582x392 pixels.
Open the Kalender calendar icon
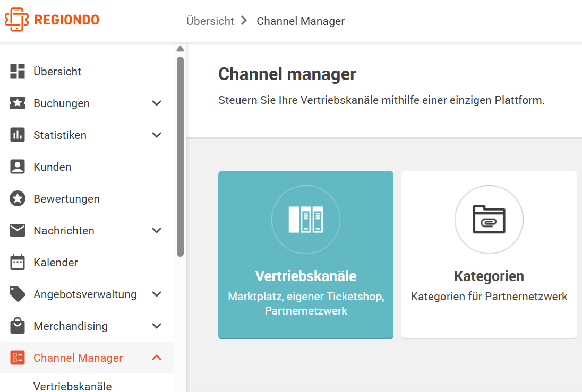tap(18, 262)
